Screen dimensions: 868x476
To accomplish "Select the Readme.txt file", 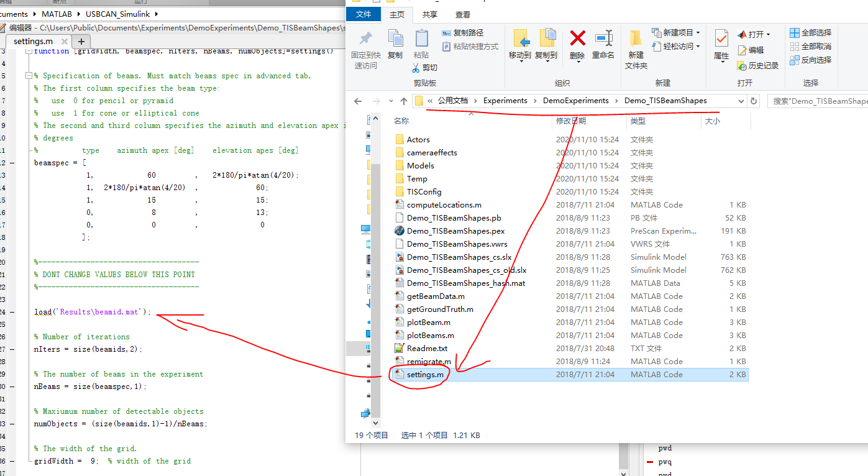I will [427, 349].
